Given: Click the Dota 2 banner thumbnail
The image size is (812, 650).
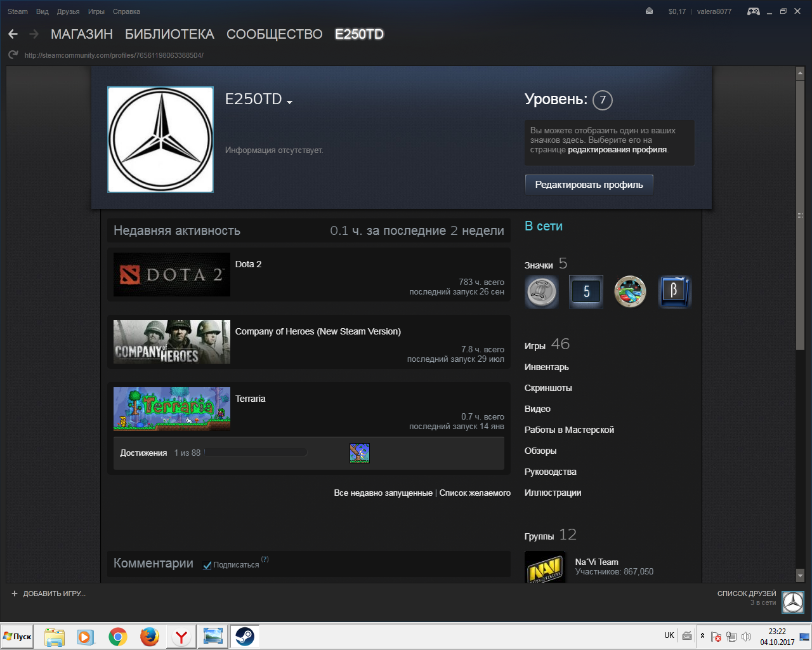Looking at the screenshot, I should [172, 275].
